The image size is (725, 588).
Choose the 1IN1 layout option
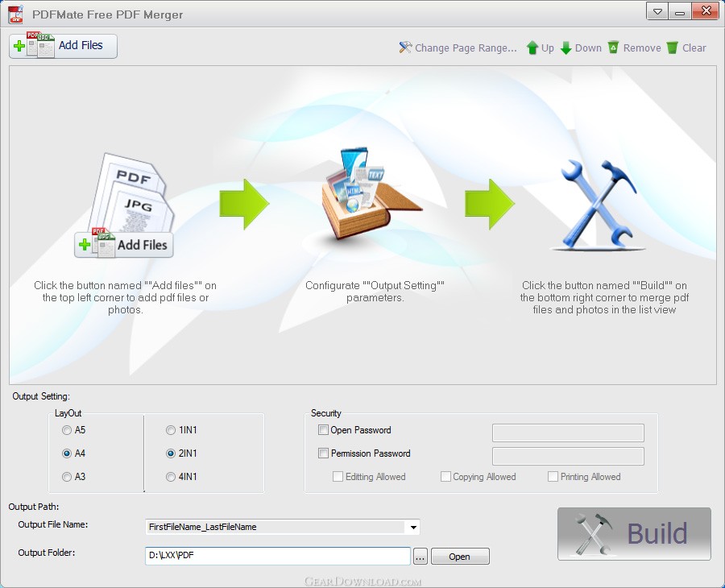pos(171,430)
